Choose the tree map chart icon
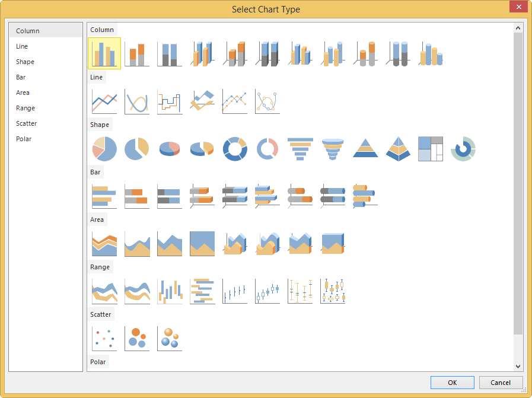The height and width of the screenshot is (398, 532). 430,149
